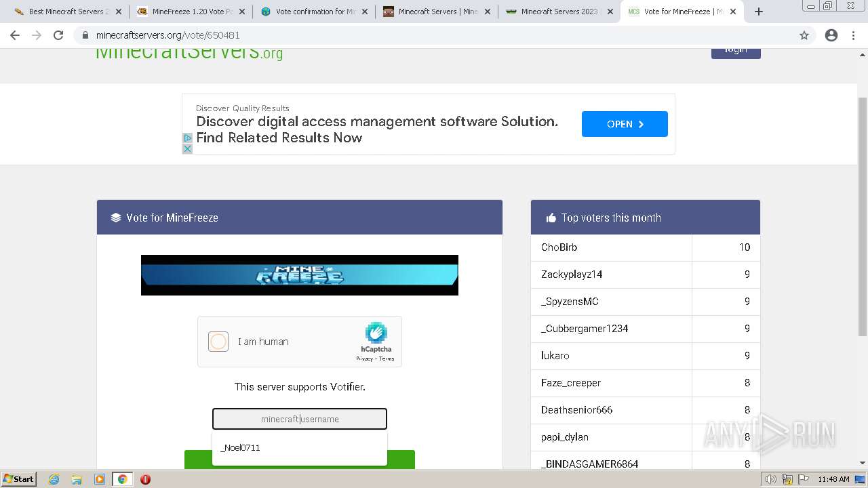
Task: Click the hCaptcha logo
Action: 376,333
